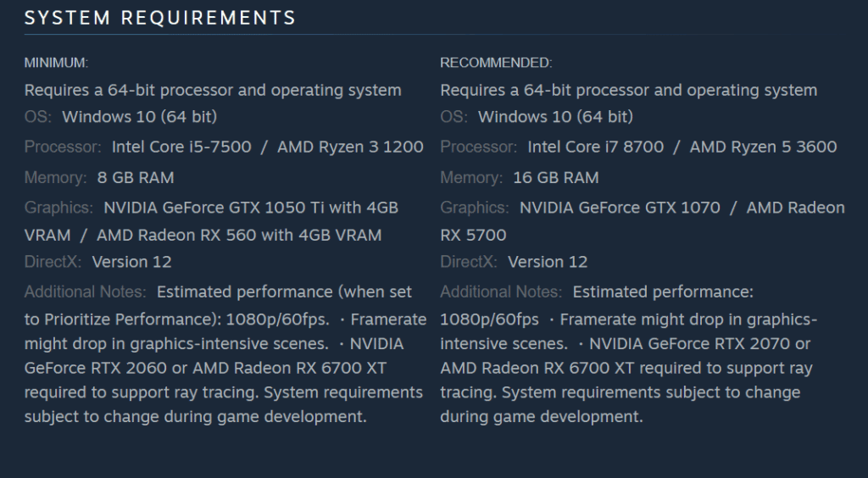Click the 8 GB RAM memory value
868x478 pixels.
(x=136, y=178)
